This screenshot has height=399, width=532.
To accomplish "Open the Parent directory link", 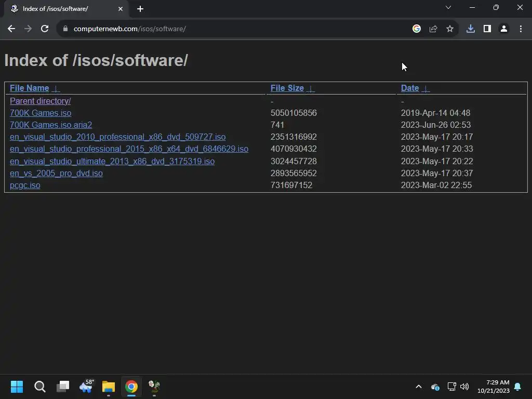I will 41,101.
